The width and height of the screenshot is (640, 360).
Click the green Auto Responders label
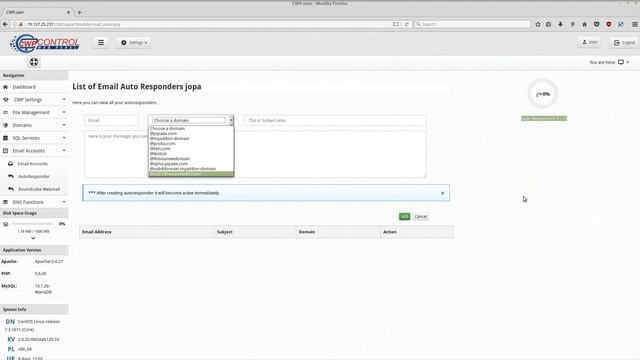click(x=544, y=118)
